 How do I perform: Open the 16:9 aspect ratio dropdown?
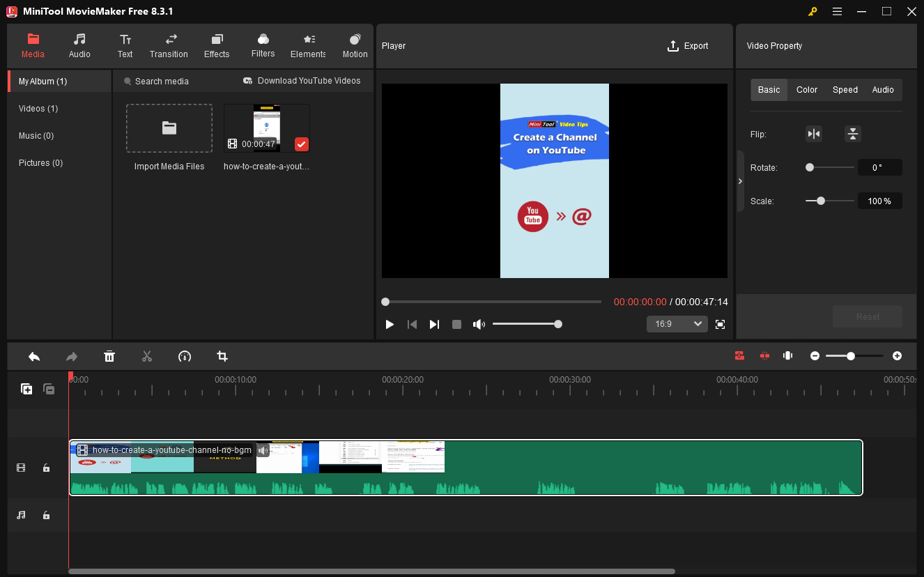677,323
